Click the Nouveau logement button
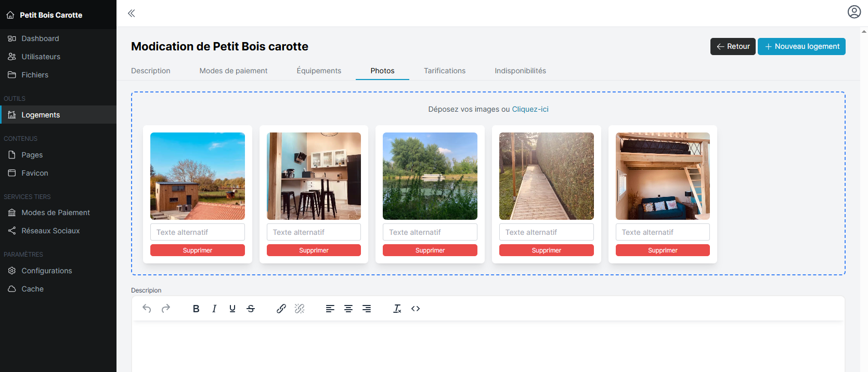Image resolution: width=868 pixels, height=372 pixels. point(801,46)
